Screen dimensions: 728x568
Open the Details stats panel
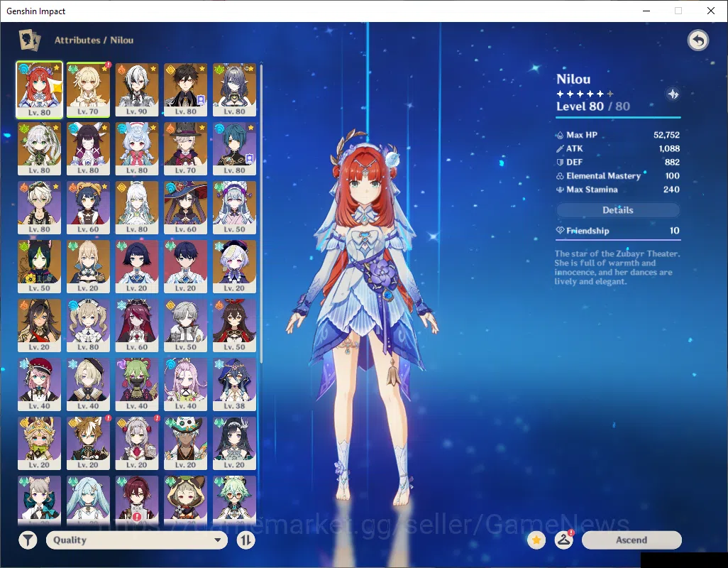[618, 210]
